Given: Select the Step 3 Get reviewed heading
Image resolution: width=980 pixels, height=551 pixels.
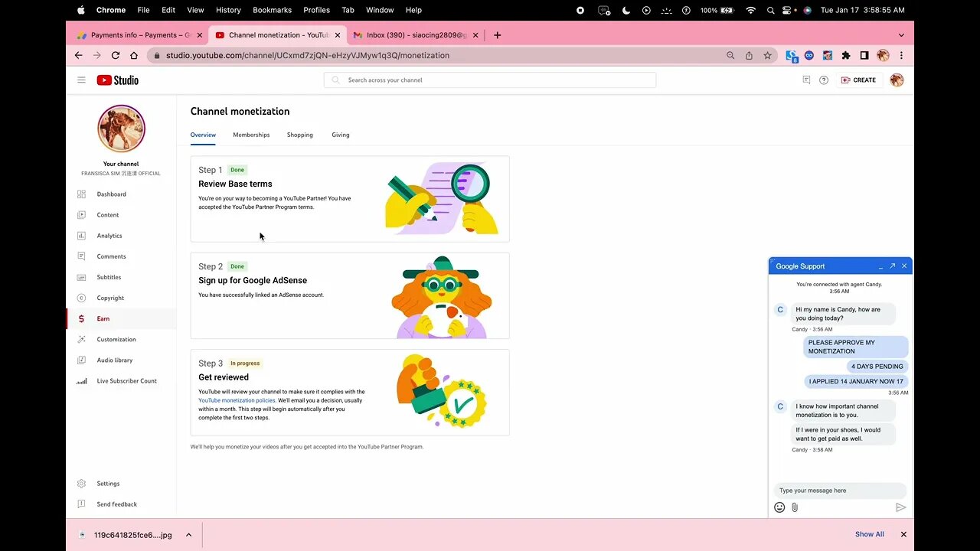Looking at the screenshot, I should click(x=224, y=377).
